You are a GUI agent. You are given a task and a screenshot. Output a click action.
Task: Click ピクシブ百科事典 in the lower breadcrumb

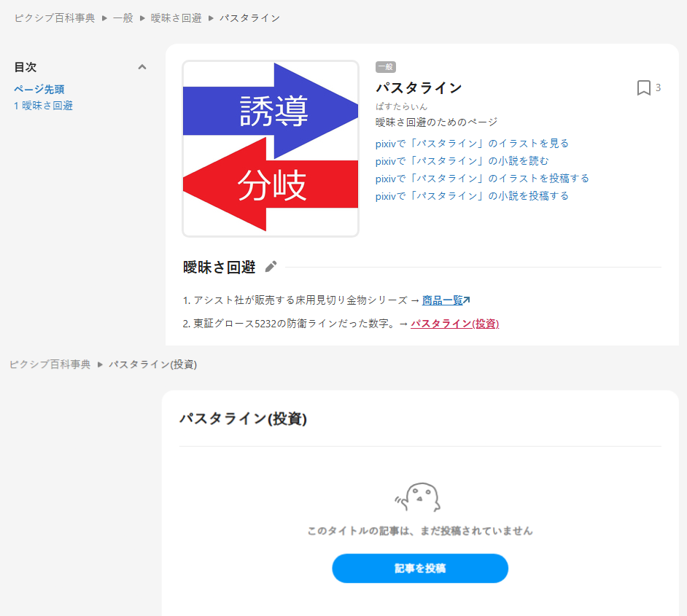[x=50, y=364]
